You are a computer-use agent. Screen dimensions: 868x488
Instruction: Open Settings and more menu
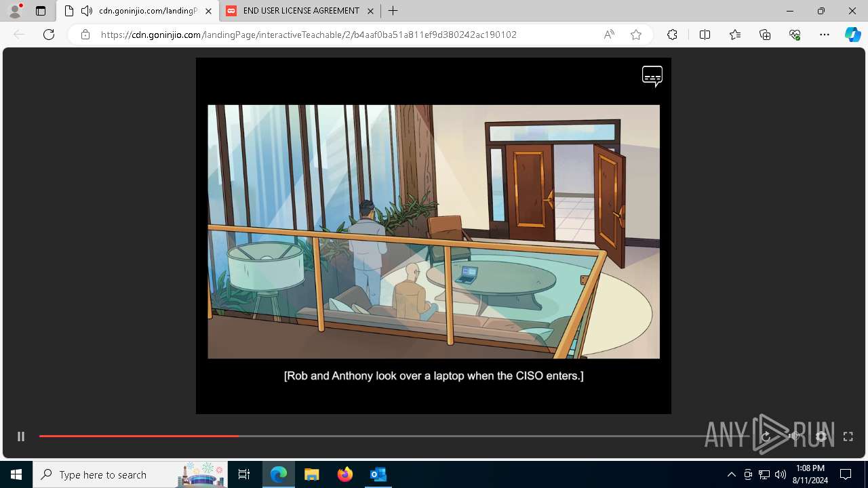[825, 35]
